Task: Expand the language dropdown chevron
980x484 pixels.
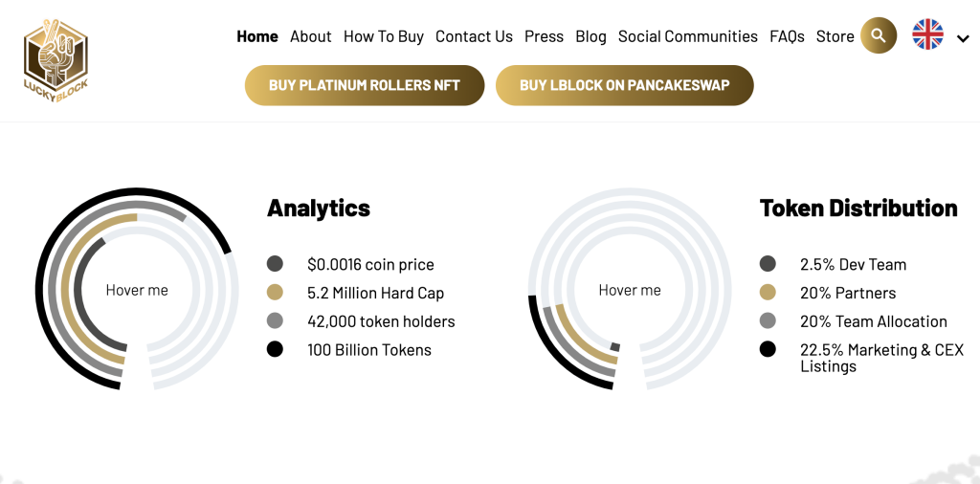Action: click(963, 39)
